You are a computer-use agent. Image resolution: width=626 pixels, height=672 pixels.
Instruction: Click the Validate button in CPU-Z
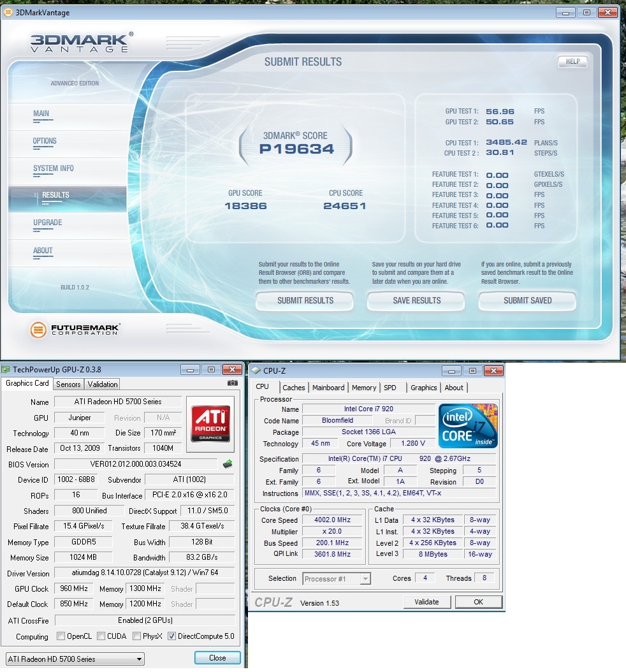pos(426,602)
